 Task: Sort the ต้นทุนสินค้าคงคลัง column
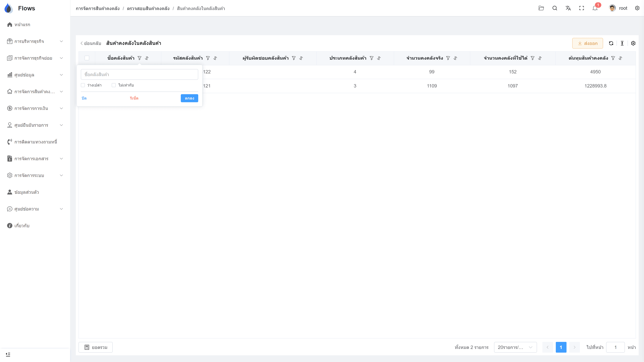[620, 58]
